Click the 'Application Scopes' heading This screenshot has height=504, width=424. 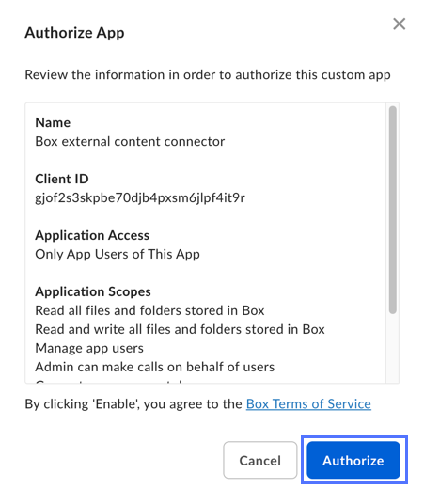point(93,291)
